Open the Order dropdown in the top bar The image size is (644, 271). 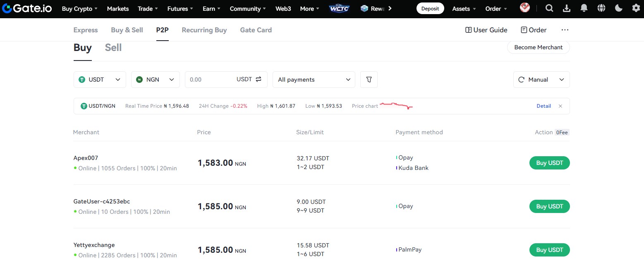[x=496, y=9]
